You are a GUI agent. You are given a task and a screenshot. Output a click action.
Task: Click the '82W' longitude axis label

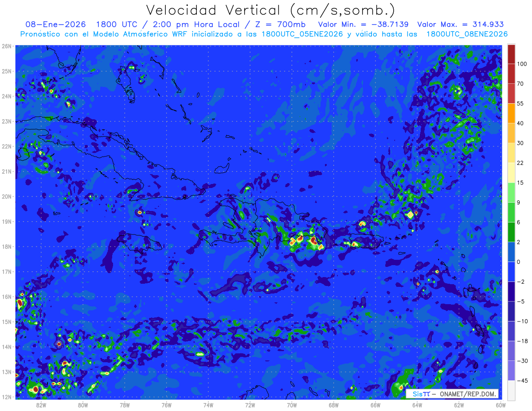pos(41,404)
